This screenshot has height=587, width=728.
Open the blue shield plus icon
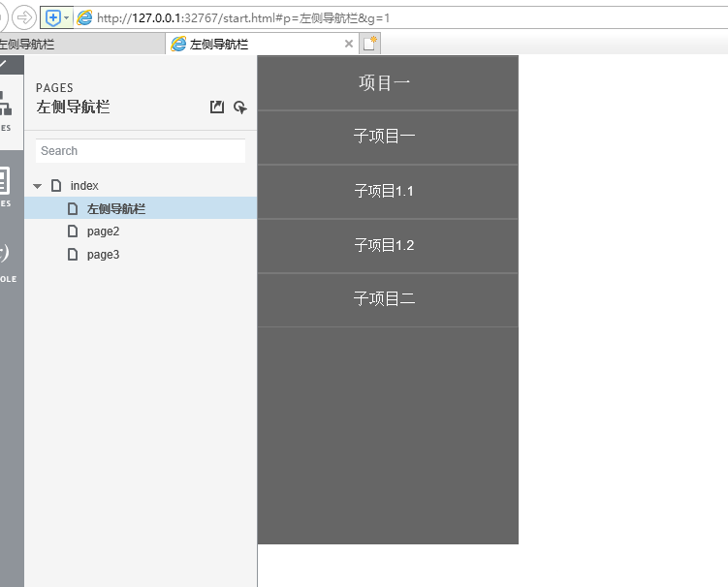coord(53,18)
